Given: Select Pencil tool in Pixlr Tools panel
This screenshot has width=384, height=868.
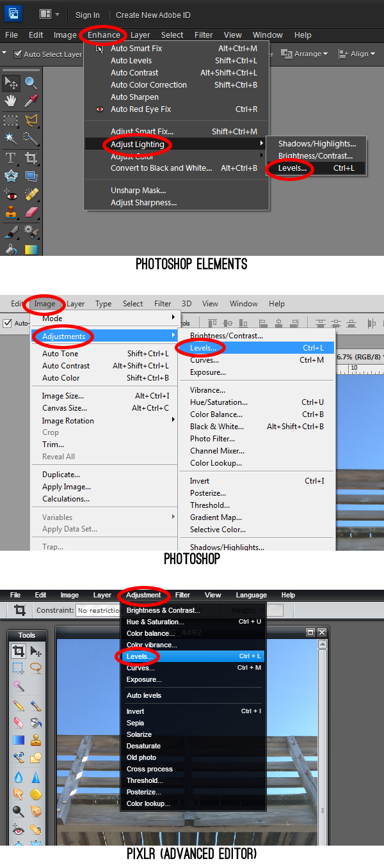Looking at the screenshot, I should click(19, 706).
